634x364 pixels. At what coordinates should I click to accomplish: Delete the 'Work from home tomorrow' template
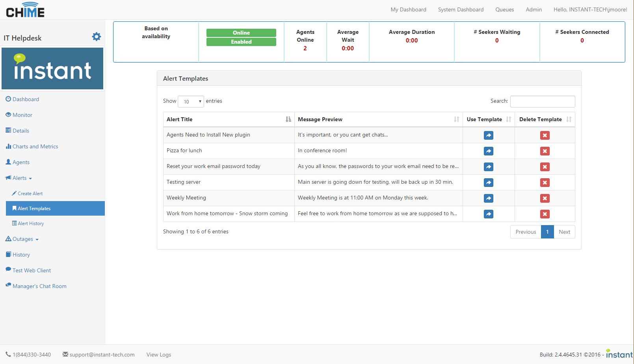coord(545,214)
